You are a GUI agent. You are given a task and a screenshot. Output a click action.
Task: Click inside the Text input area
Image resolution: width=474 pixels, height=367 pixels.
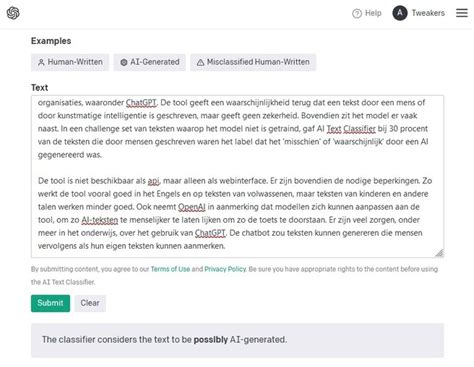tap(237, 176)
